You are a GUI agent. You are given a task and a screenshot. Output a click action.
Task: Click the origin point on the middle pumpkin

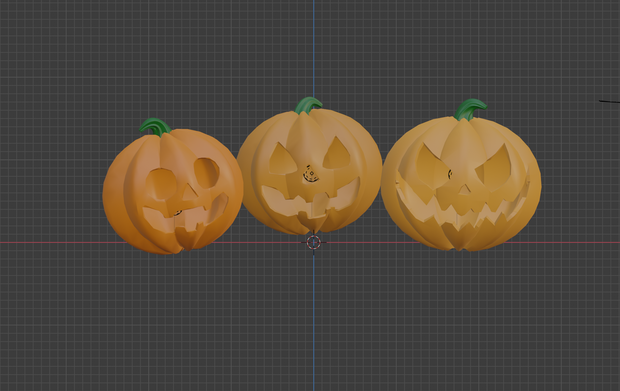pos(311,174)
